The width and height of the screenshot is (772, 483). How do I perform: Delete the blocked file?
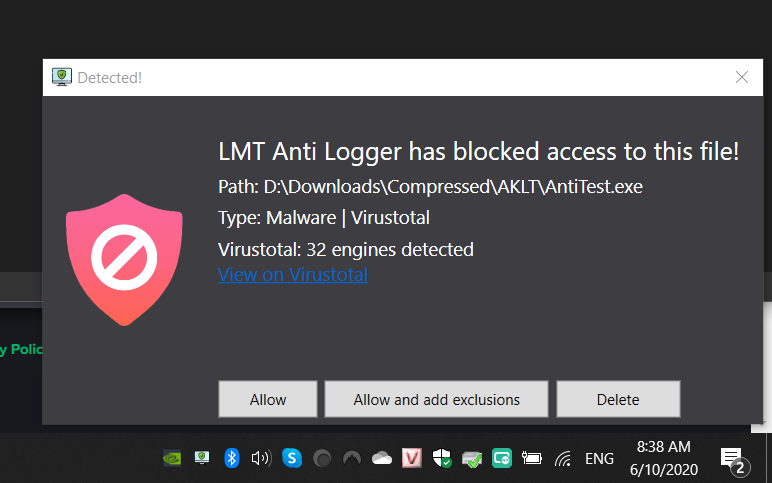[x=618, y=399]
